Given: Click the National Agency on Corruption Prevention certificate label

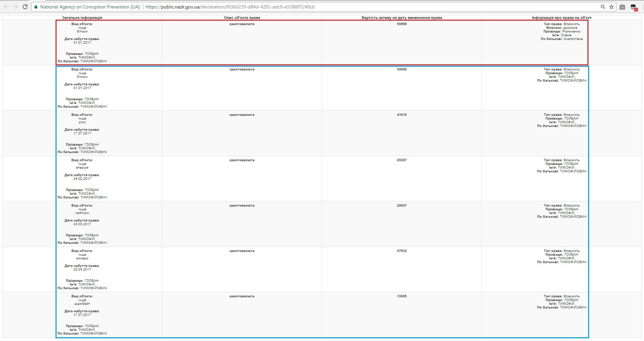Looking at the screenshot, I should coord(90,7).
